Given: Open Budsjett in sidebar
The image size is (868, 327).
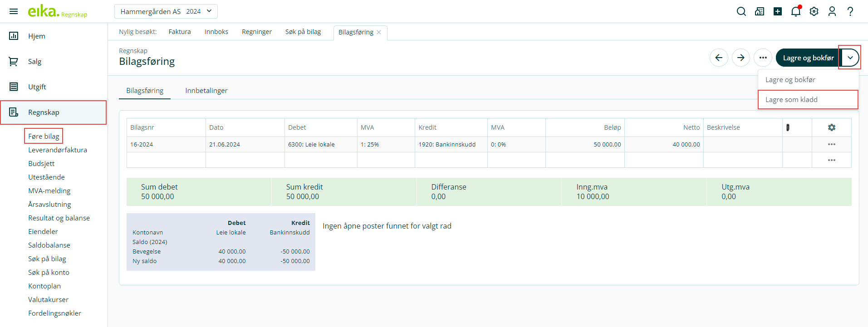Looking at the screenshot, I should pyautogui.click(x=41, y=163).
